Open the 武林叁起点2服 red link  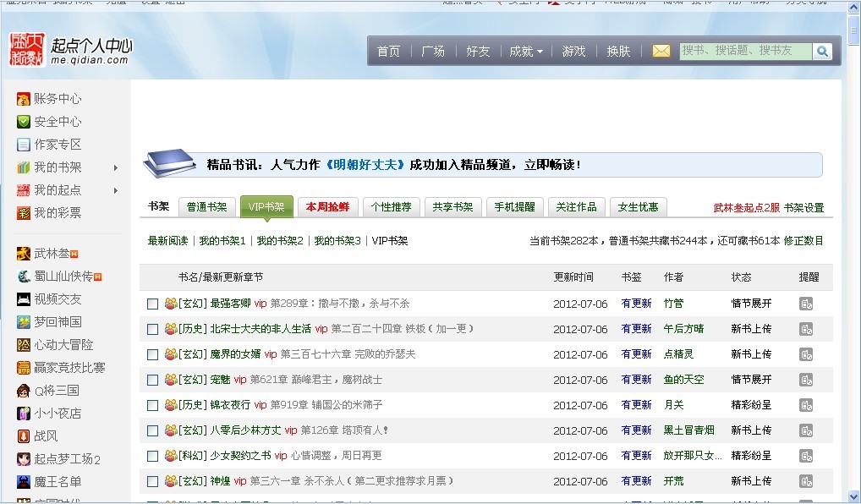coord(746,208)
